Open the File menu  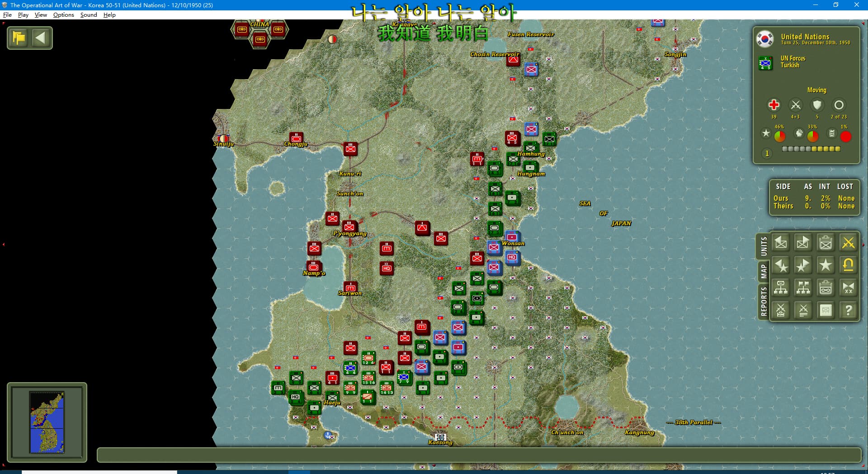point(7,15)
